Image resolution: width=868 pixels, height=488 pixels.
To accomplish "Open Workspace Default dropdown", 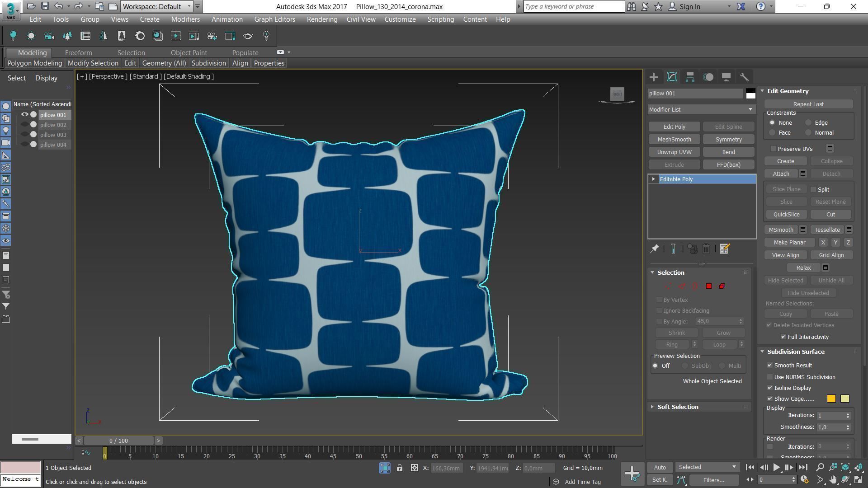I will tap(157, 6).
